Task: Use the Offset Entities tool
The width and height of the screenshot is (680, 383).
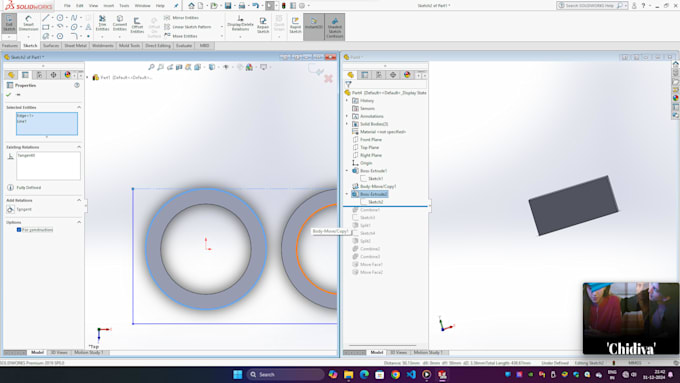Action: pos(137,25)
